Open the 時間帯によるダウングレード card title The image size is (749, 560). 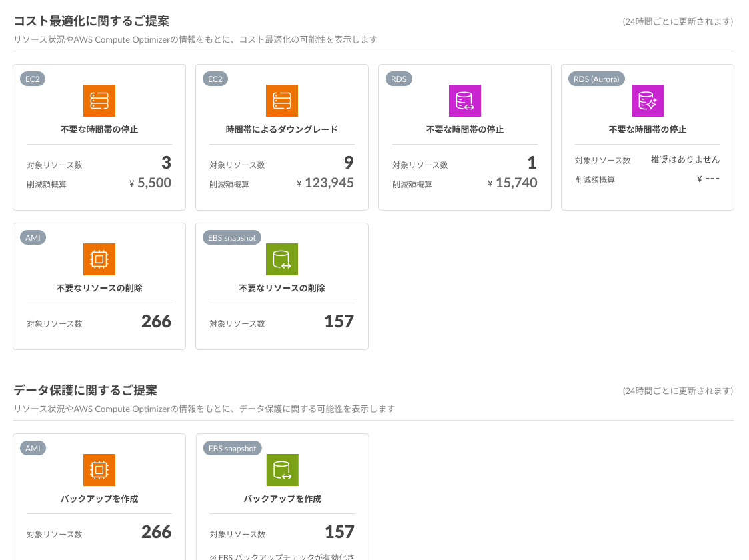click(x=282, y=129)
